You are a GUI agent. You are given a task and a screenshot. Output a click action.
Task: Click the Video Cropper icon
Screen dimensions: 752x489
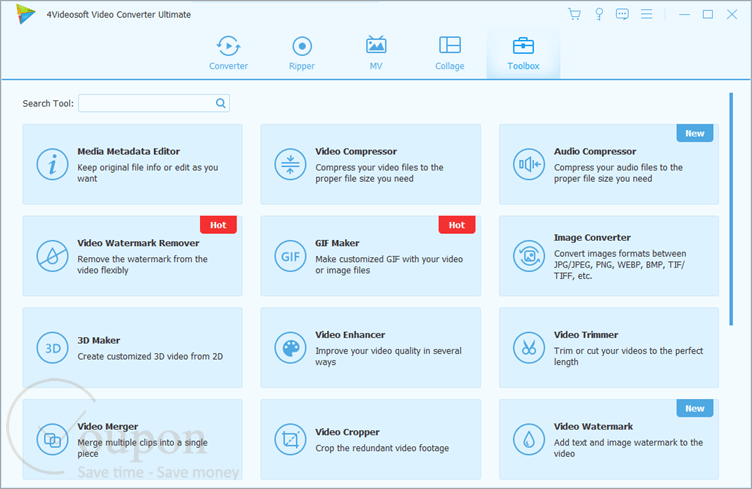pos(290,439)
